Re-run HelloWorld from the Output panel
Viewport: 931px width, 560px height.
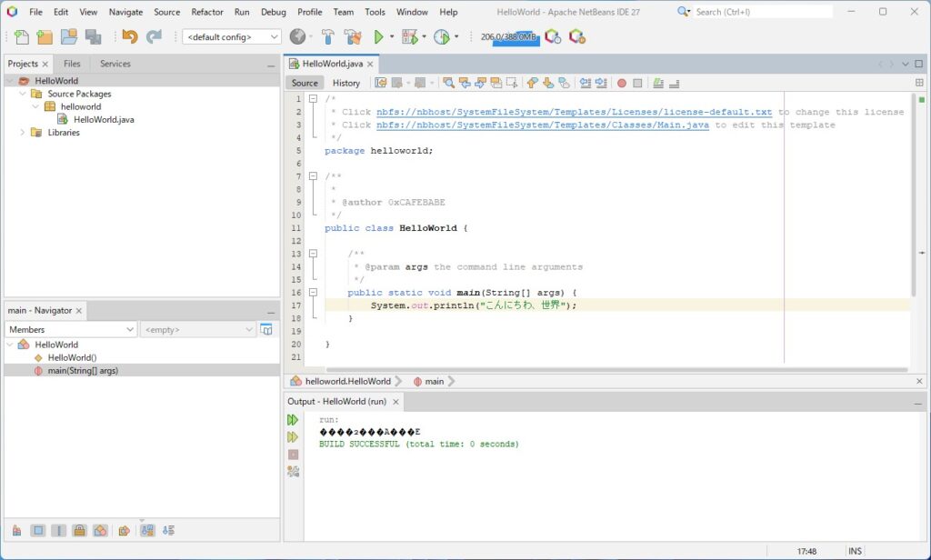pos(293,420)
